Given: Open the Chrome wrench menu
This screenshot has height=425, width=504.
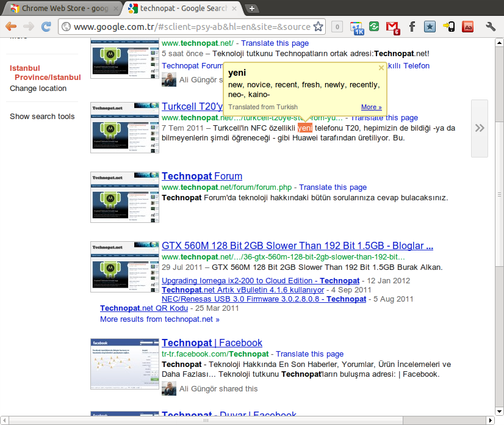Looking at the screenshot, I should [490, 26].
